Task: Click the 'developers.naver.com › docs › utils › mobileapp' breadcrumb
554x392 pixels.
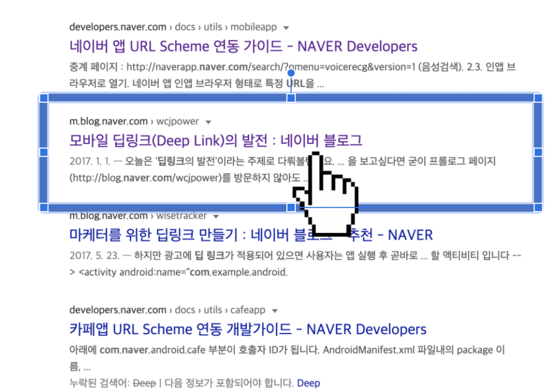Action: coord(173,27)
